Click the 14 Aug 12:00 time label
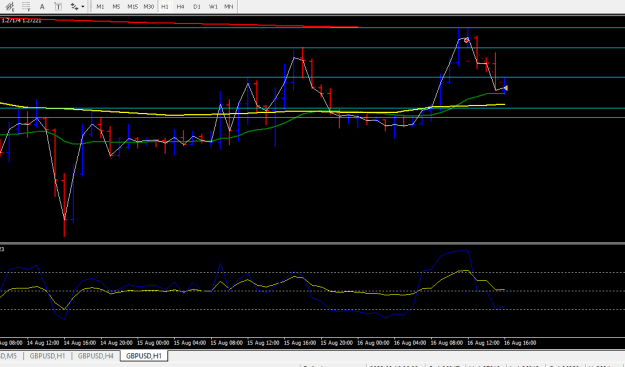 pos(43,343)
